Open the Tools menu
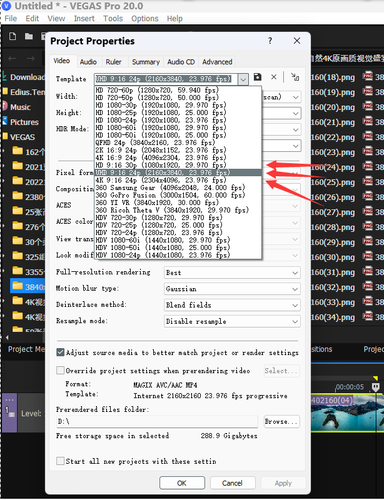 click(x=113, y=18)
